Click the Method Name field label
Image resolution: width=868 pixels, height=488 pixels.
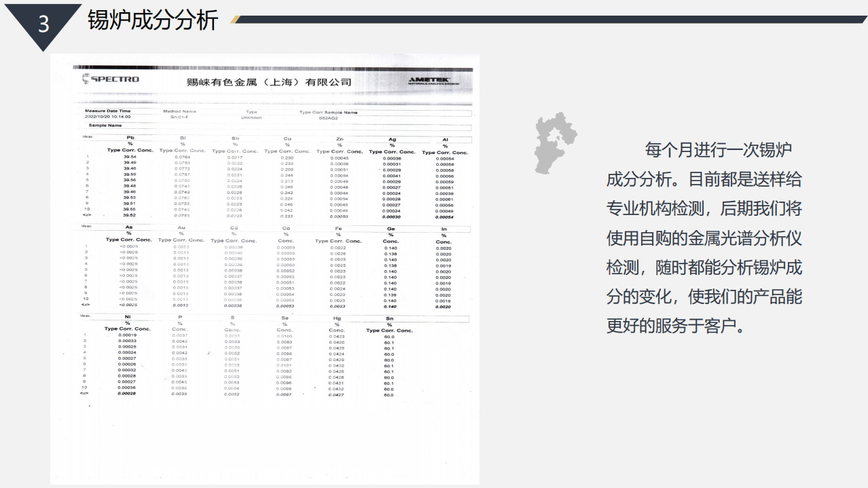(179, 111)
